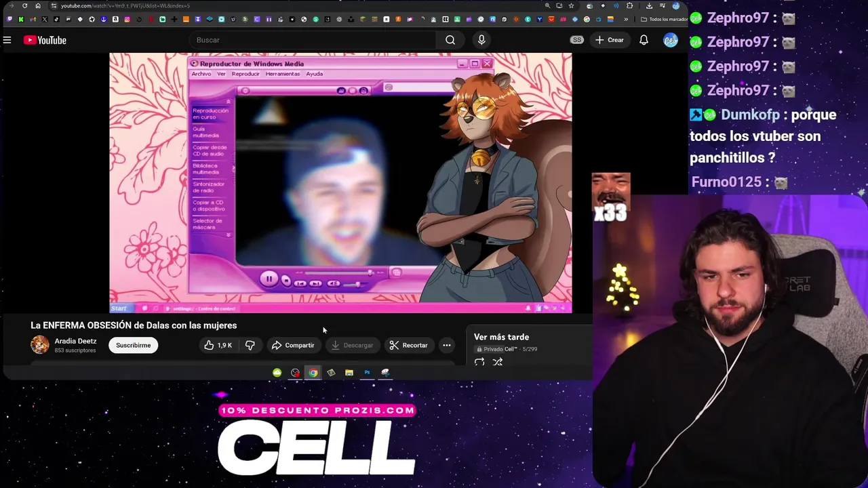Open the green circle taskbar app
This screenshot has width=868, height=488.
(x=277, y=373)
